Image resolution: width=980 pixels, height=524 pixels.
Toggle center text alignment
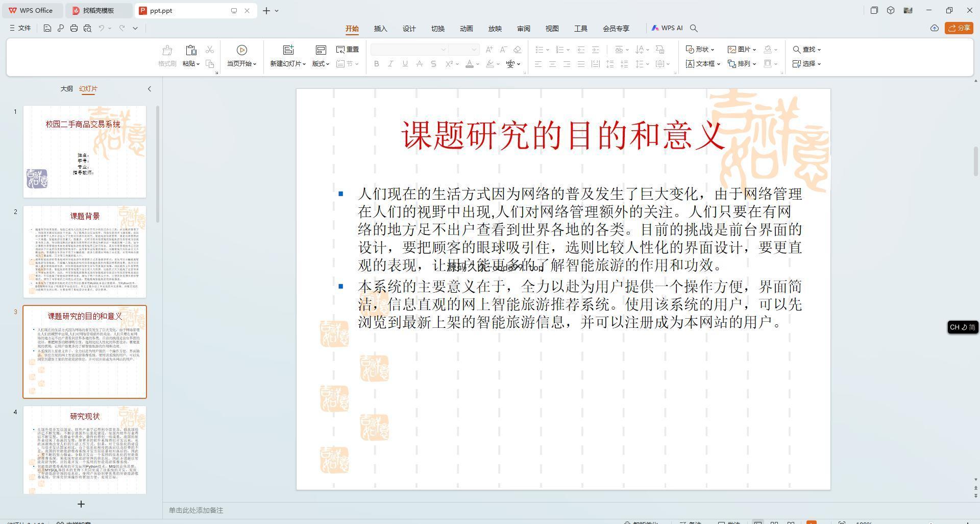click(x=552, y=64)
